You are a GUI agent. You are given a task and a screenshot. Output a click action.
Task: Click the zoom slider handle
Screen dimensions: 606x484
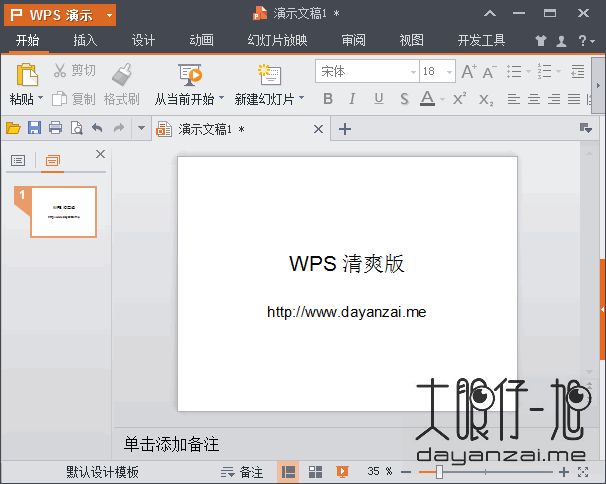tap(439, 472)
